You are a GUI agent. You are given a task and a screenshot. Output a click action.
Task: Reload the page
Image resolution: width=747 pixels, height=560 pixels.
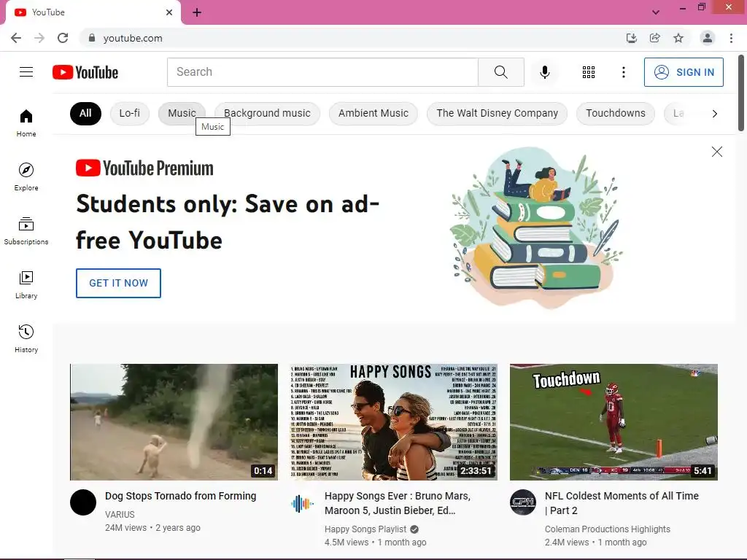63,38
